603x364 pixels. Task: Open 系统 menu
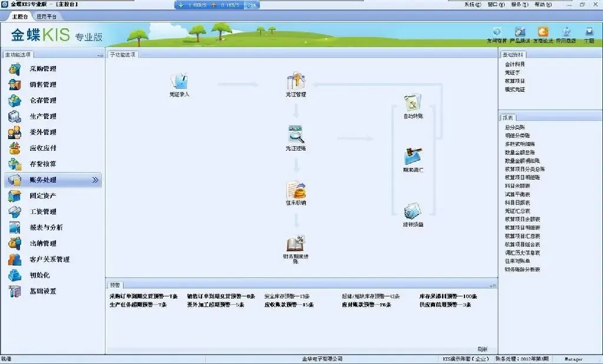473,5
